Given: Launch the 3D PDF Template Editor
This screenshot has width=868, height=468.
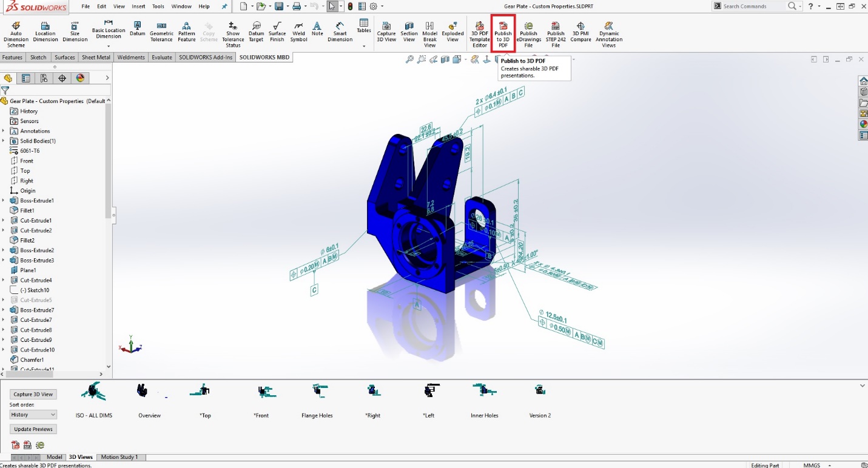Looking at the screenshot, I should (x=479, y=32).
